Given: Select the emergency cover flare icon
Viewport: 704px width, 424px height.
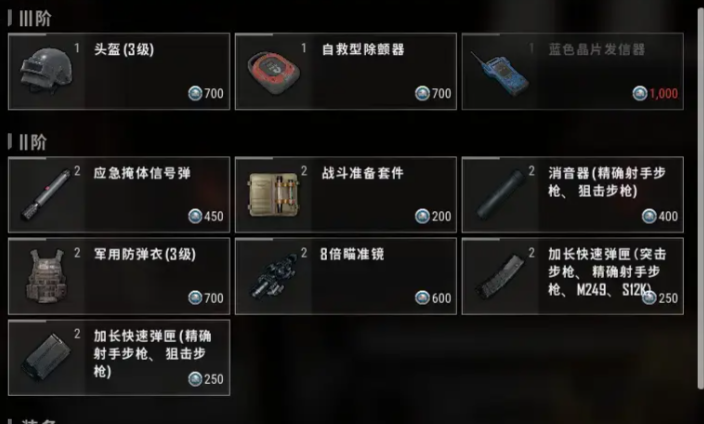Looking at the screenshot, I should pos(46,196).
